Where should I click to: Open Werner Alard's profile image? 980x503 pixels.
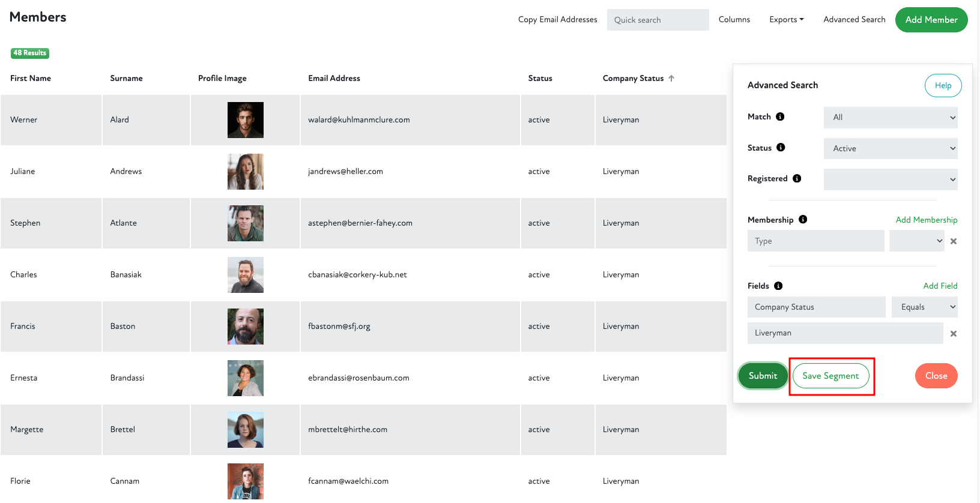pos(245,120)
